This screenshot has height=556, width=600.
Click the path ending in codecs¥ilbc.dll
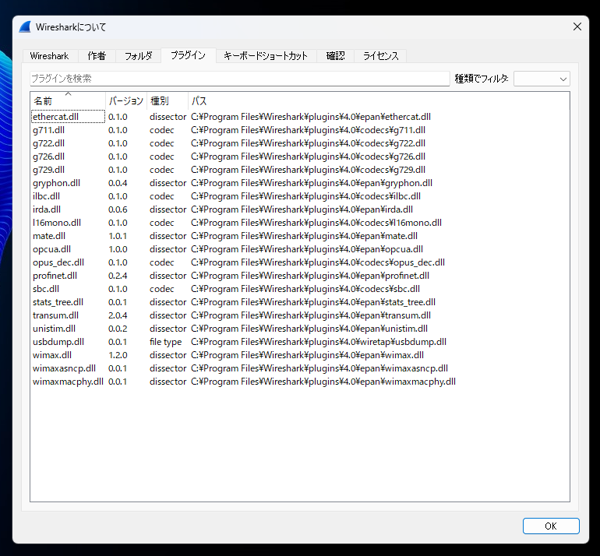[306, 196]
